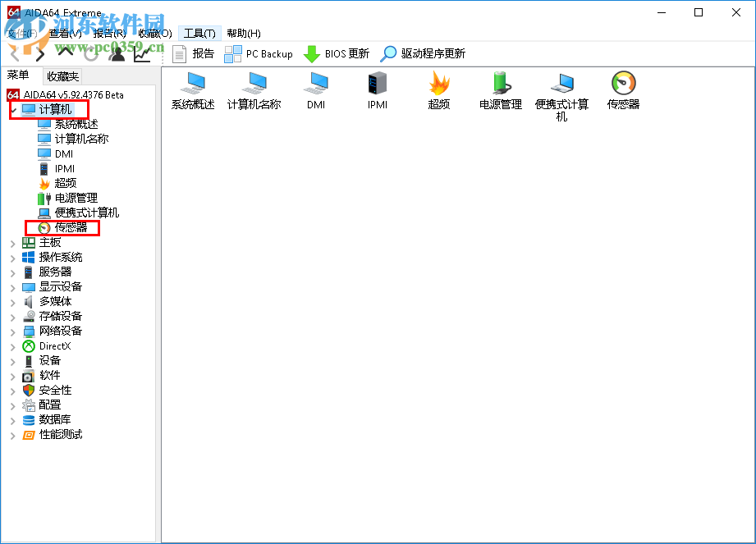Expand the 存储设备 tree branch

coord(13,316)
